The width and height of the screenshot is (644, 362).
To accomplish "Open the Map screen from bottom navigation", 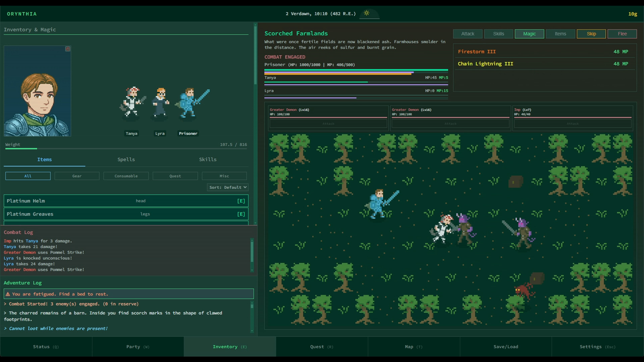I will (413, 347).
